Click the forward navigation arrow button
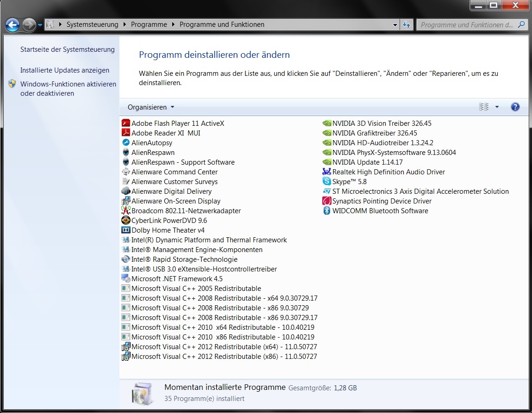The width and height of the screenshot is (532, 413). pos(29,25)
